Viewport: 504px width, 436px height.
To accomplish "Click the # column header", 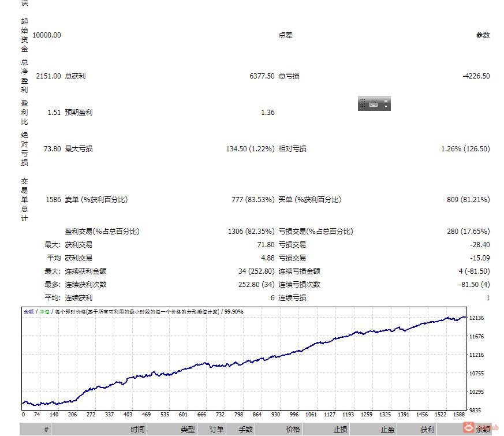I will pos(46,429).
